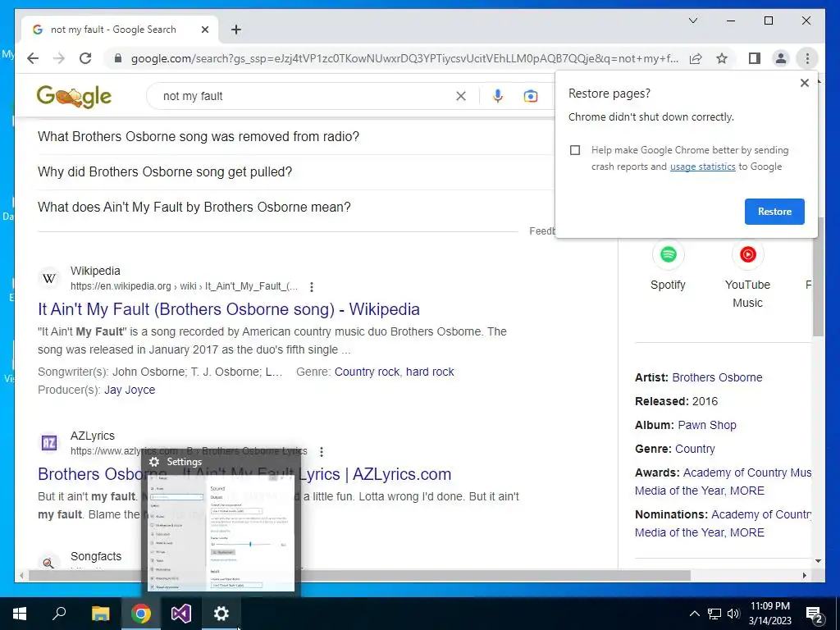840x630 pixels.
Task: Click the Restore button
Action: click(774, 212)
